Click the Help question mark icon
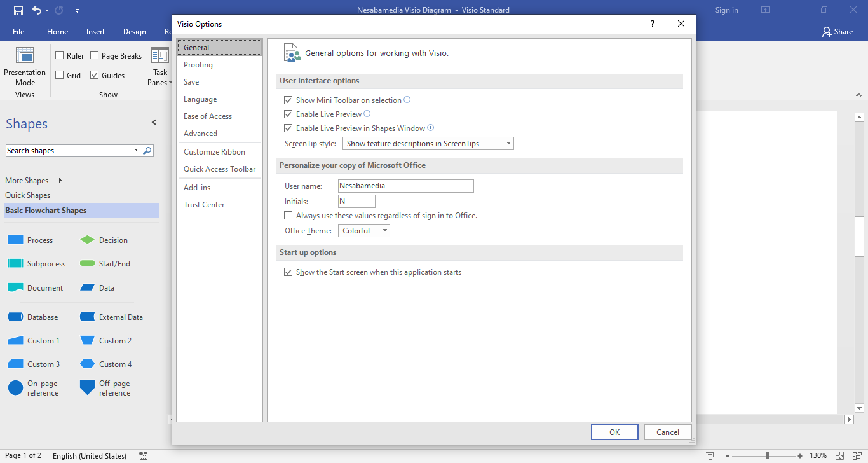Image resolution: width=868 pixels, height=463 pixels. tap(652, 24)
